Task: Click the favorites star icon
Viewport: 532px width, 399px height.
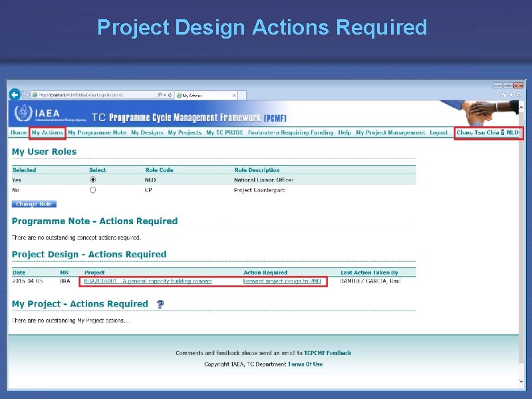Action: click(511, 94)
